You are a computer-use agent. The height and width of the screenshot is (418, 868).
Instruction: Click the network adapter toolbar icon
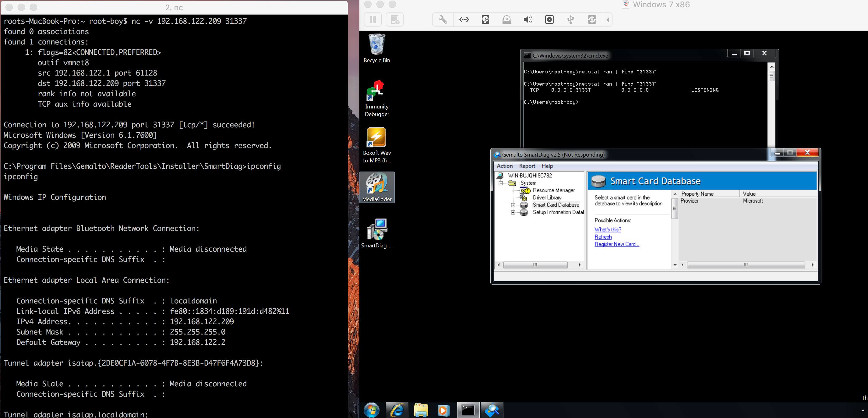point(464,19)
